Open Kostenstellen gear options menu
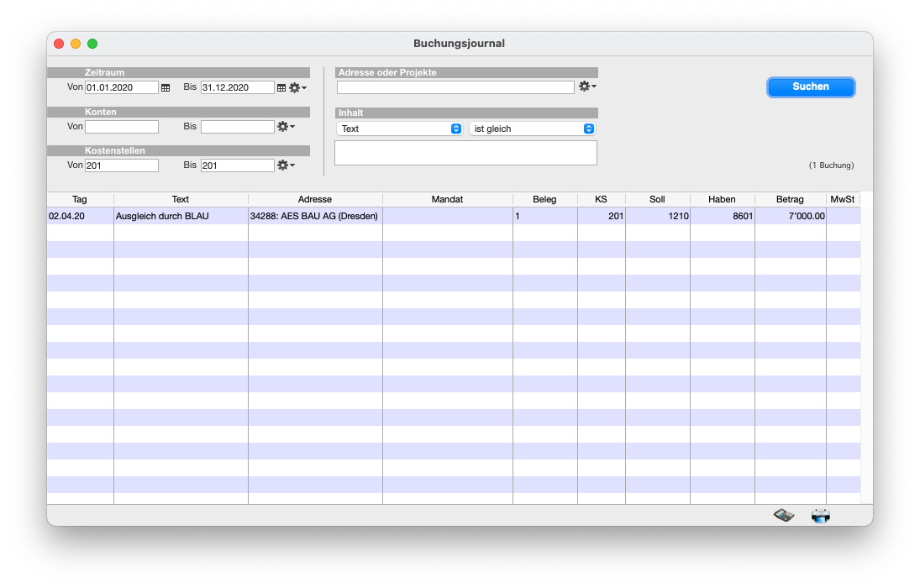 [286, 165]
